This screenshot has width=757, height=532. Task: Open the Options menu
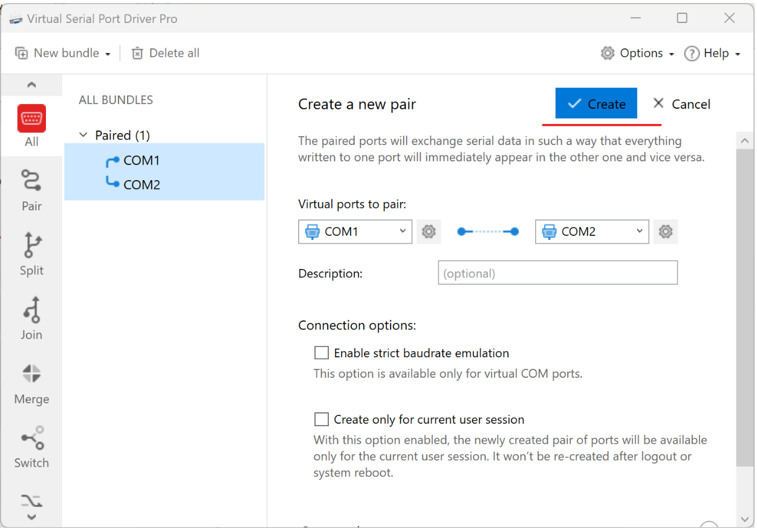coord(637,53)
